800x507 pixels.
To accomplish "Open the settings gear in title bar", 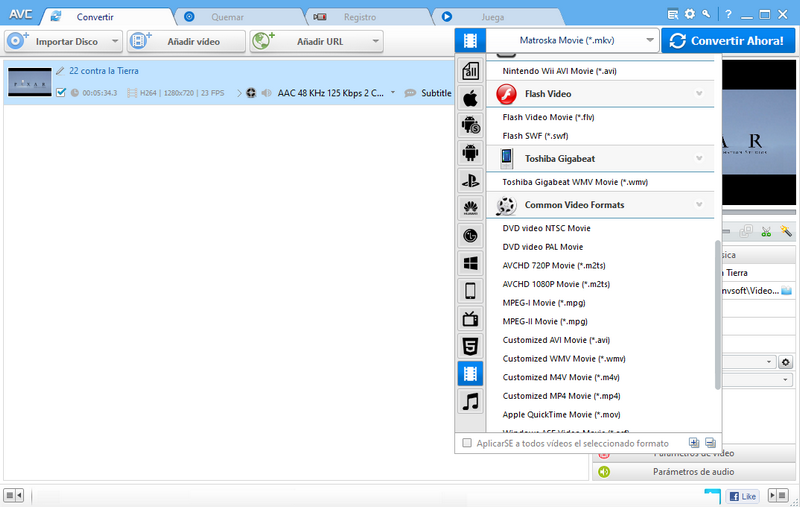I will click(690, 14).
